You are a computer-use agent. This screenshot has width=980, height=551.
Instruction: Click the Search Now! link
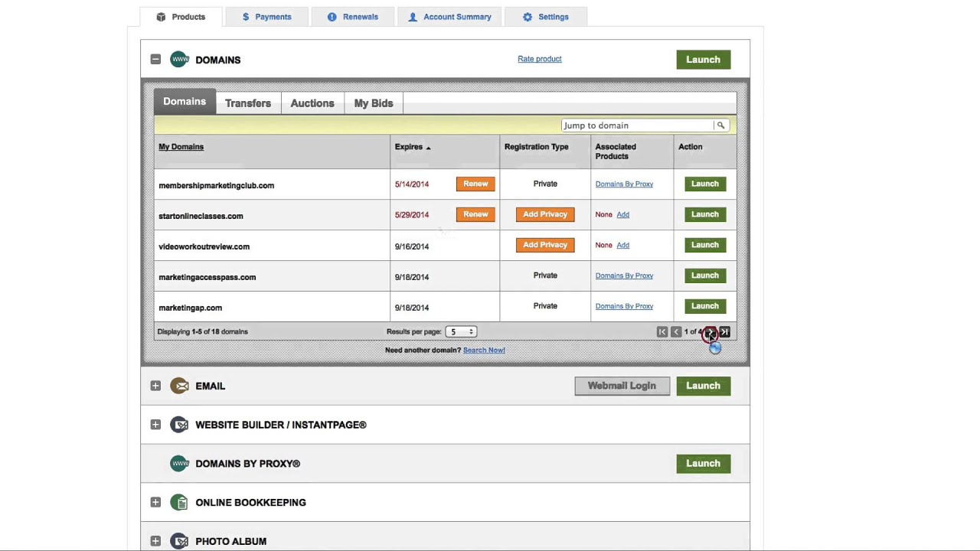484,350
